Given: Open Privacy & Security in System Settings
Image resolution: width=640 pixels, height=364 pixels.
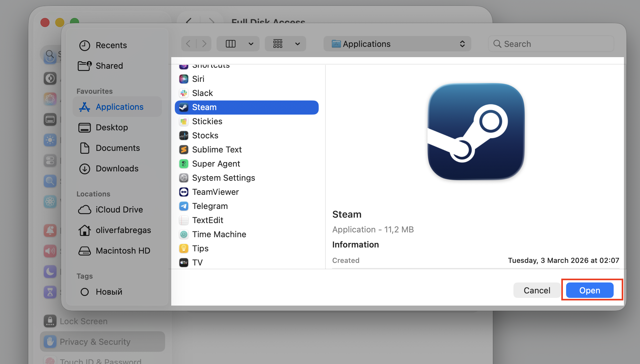Looking at the screenshot, I should tap(102, 342).
